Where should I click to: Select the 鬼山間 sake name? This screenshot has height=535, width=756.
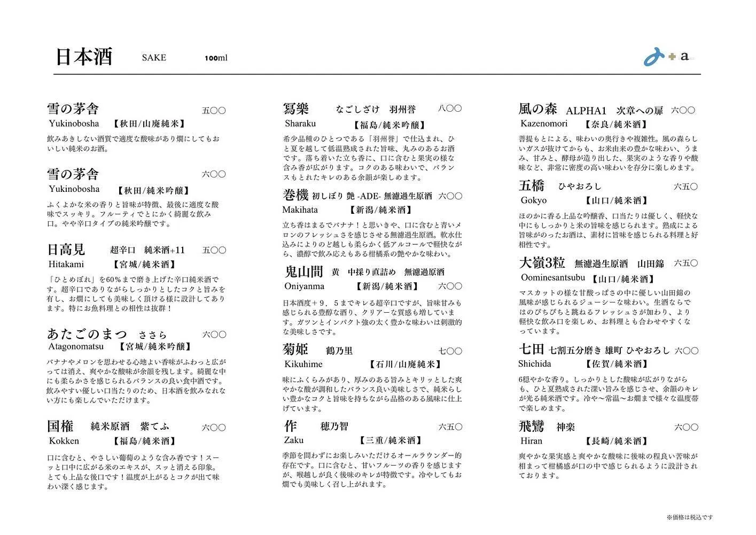click(304, 272)
